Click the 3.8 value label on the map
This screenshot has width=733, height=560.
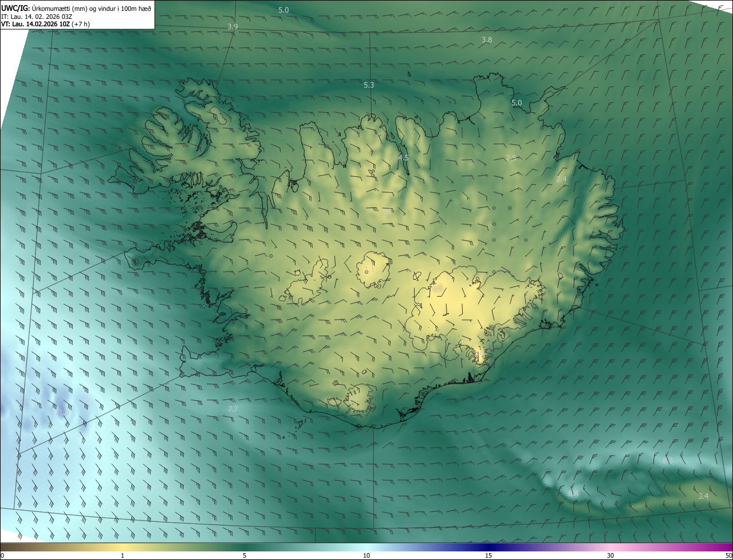pos(487,40)
